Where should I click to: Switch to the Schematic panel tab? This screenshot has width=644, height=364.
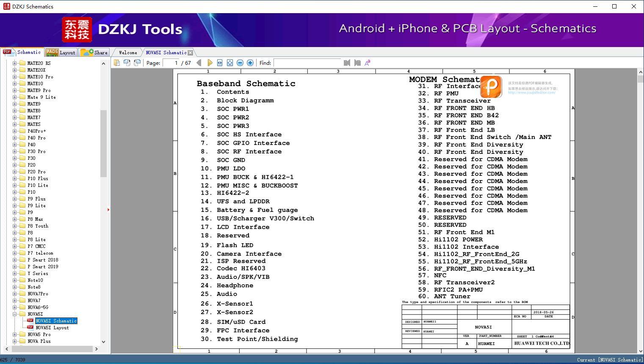pyautogui.click(x=22, y=52)
